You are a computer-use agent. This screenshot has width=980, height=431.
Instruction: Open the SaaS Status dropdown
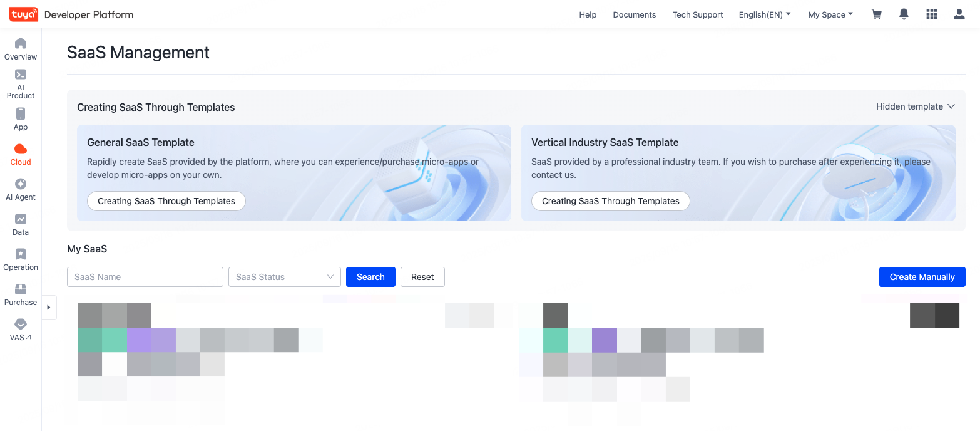tap(284, 276)
